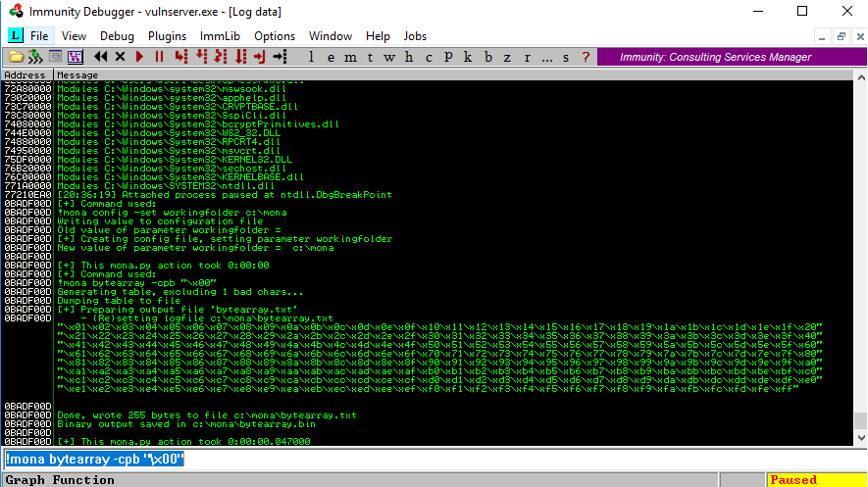Screen dimensions: 868x487
Task: Click the Immunity Consulting Services Manager banner
Action: 715,57
